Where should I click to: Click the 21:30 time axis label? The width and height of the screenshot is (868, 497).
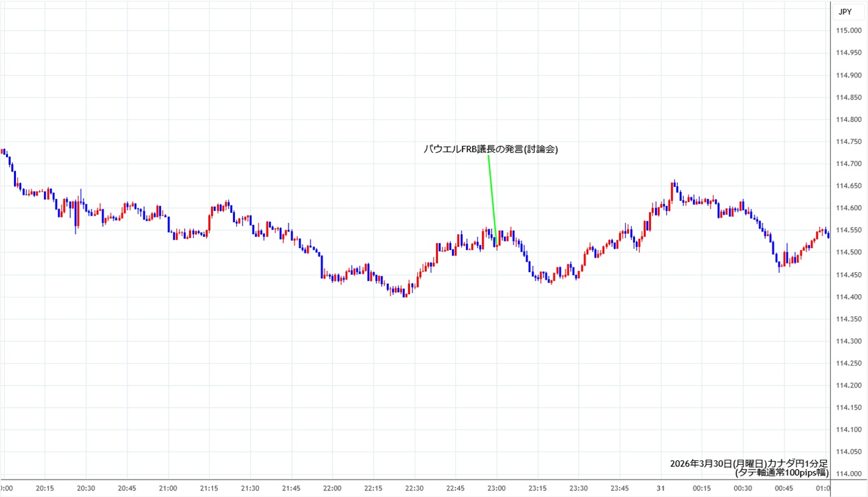pyautogui.click(x=250, y=488)
